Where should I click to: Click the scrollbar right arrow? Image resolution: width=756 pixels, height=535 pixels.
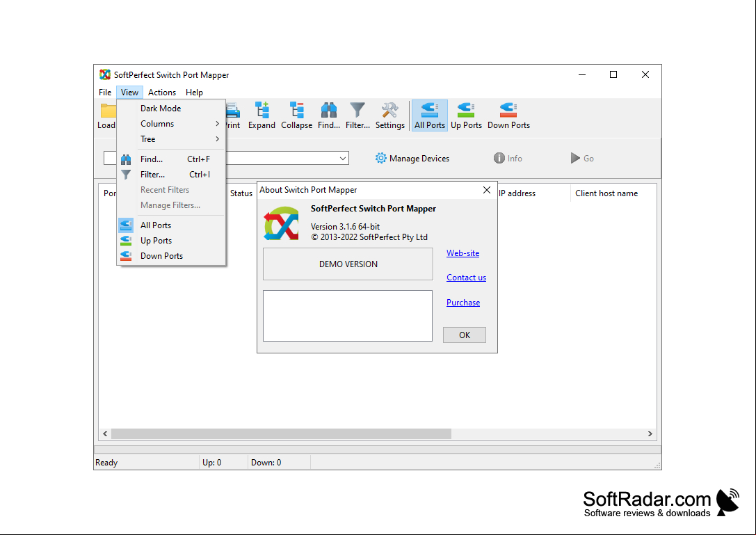click(x=650, y=434)
